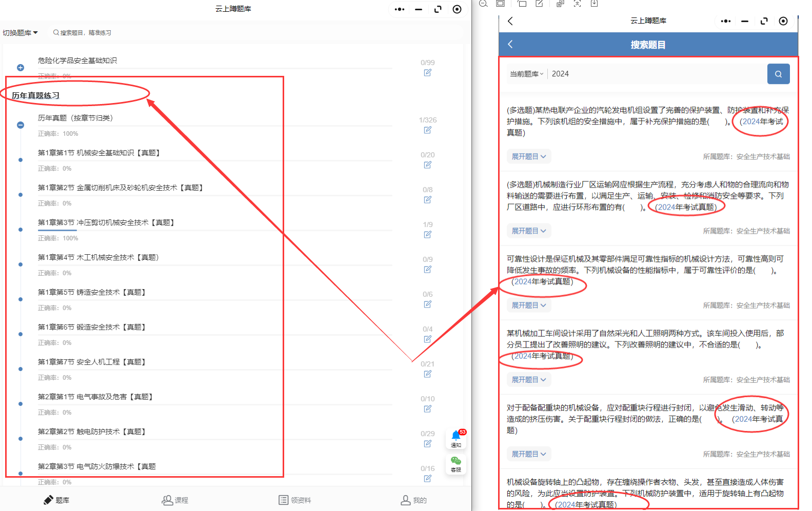This screenshot has width=812, height=511.
Task: Open 第1章第5节 铸造安全技术【真题】
Action: click(x=92, y=292)
